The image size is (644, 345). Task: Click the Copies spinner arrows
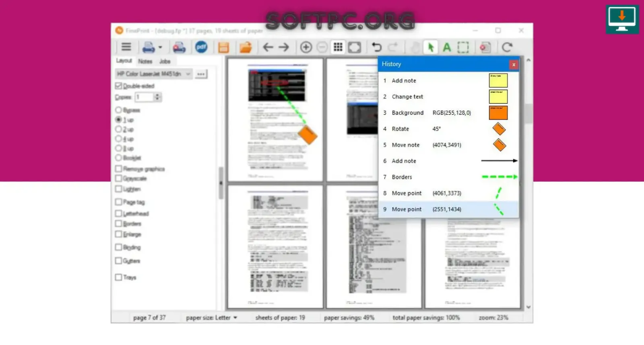point(157,97)
